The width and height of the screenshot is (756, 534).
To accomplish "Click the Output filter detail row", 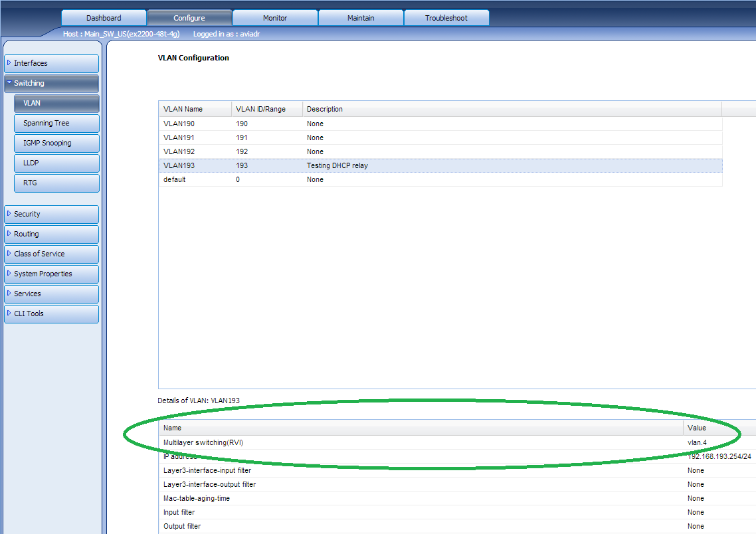I will (457, 526).
